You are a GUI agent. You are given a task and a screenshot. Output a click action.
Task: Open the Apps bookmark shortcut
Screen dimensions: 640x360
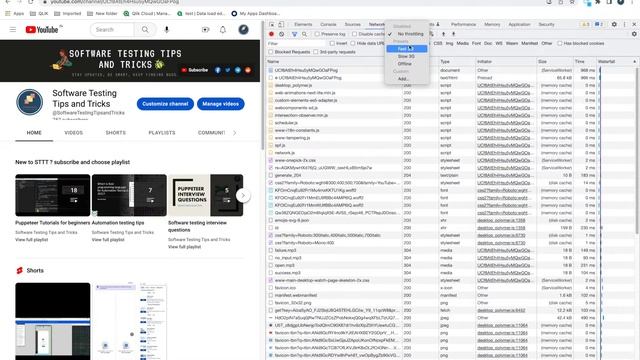click(15, 13)
